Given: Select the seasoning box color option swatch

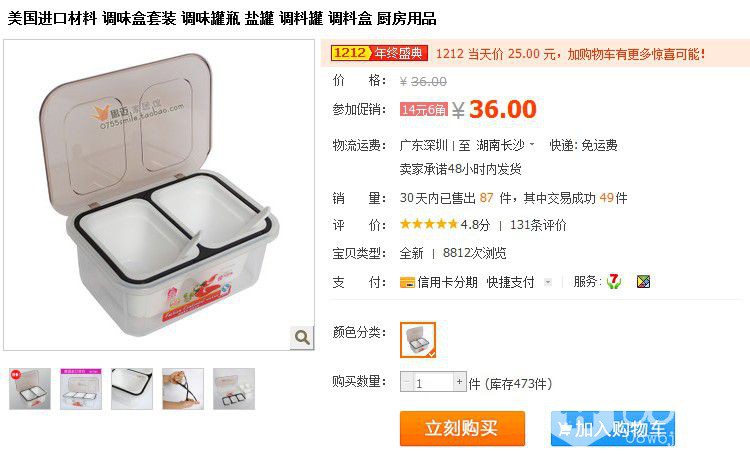Looking at the screenshot, I should (x=418, y=340).
